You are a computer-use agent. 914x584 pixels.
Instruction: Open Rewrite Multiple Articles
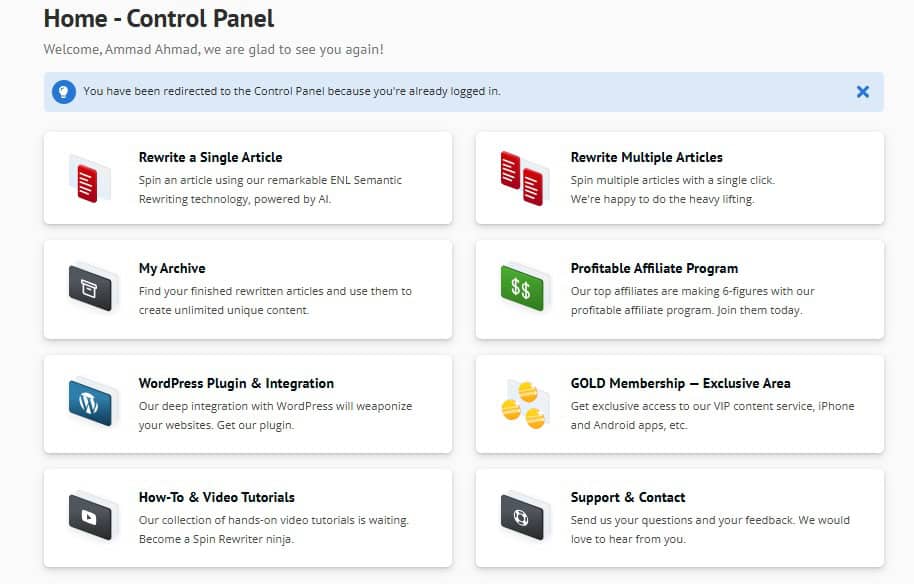click(x=646, y=157)
